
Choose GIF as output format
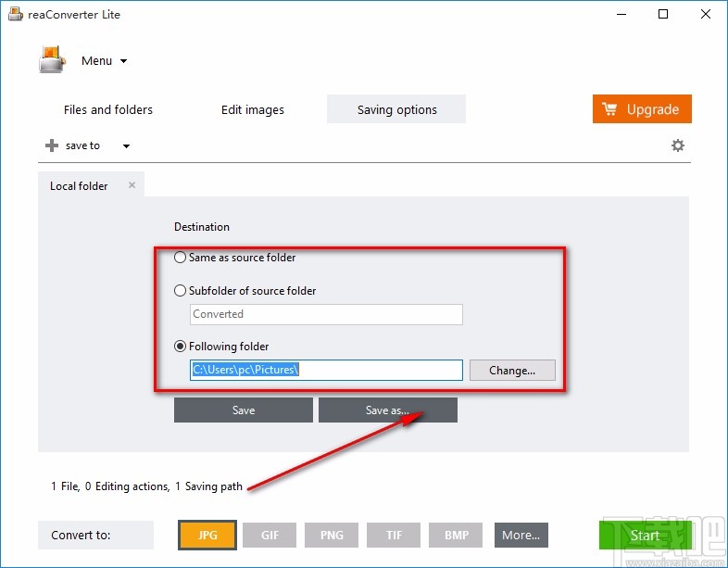click(x=270, y=535)
